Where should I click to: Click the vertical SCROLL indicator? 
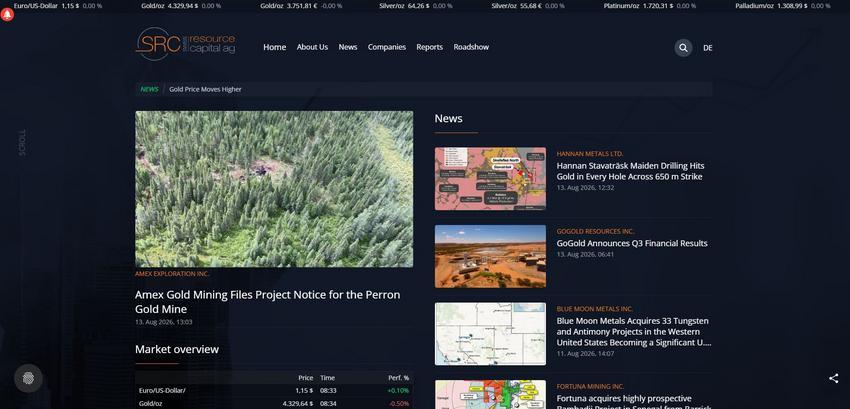(x=22, y=142)
